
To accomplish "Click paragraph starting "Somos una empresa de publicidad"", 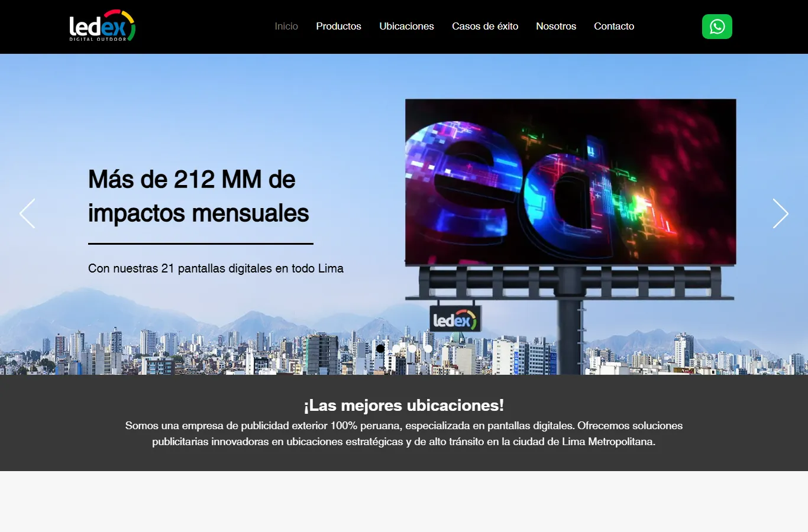I will click(x=404, y=434).
